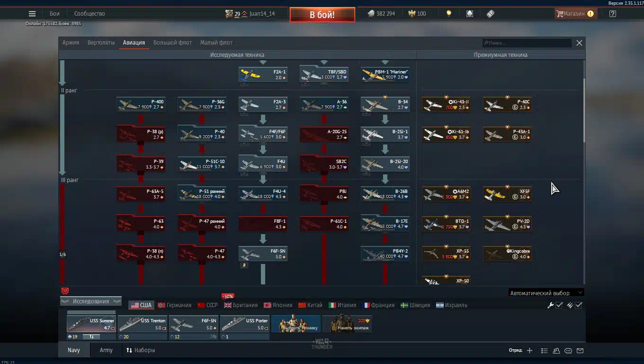Select the F6F-5N tree card
Screen dimensions: 644x364
tap(263, 254)
